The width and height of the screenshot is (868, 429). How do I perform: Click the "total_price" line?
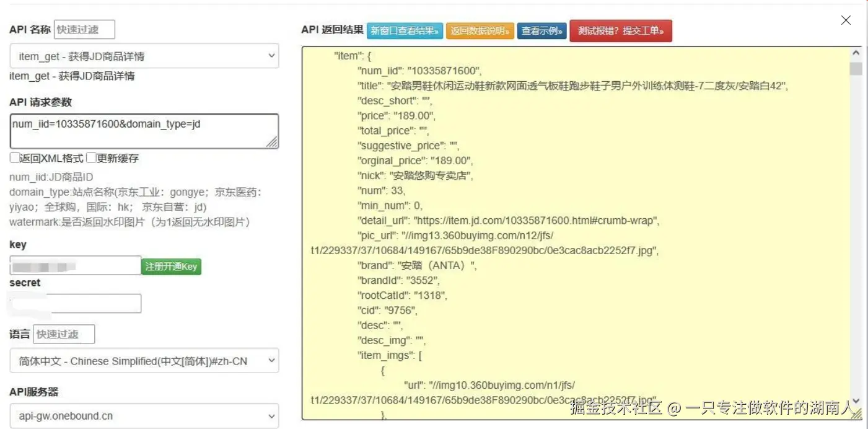coord(393,131)
